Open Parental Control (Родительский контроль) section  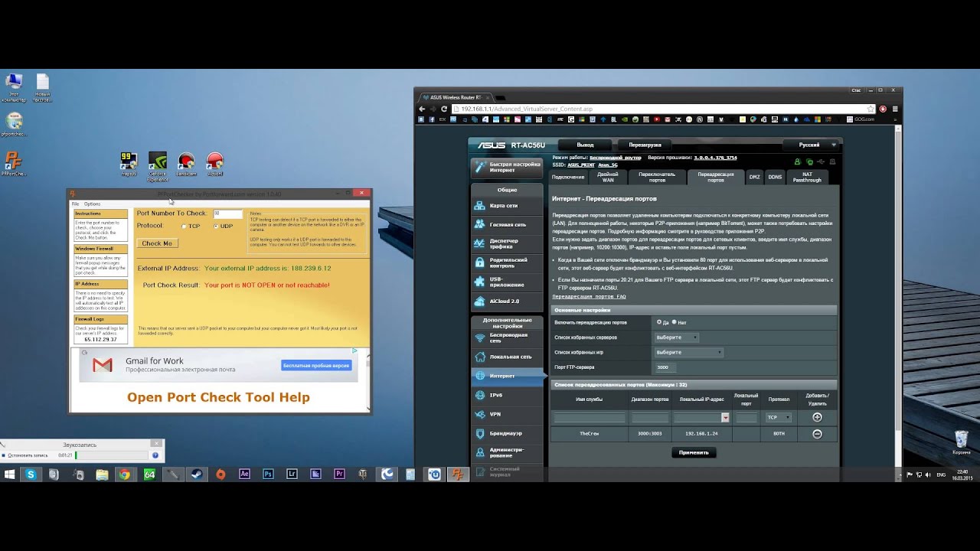tap(507, 263)
